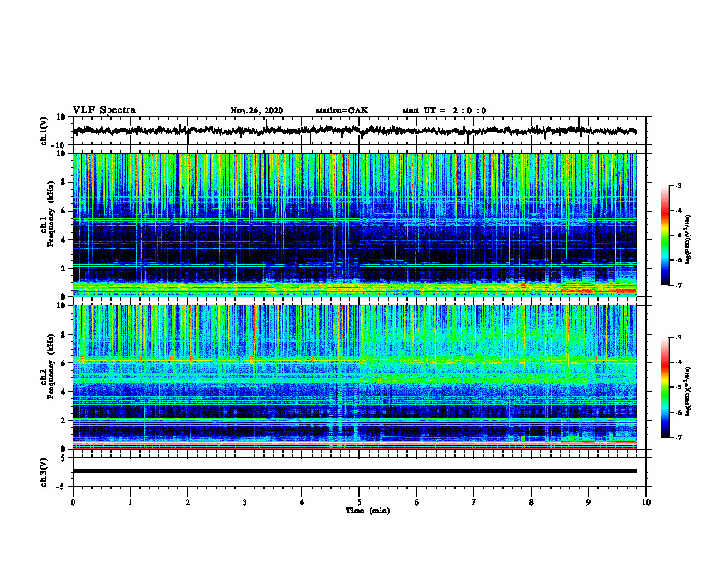Click the 'VLF Spectra' title text
728x563 pixels.
pyautogui.click(x=104, y=110)
